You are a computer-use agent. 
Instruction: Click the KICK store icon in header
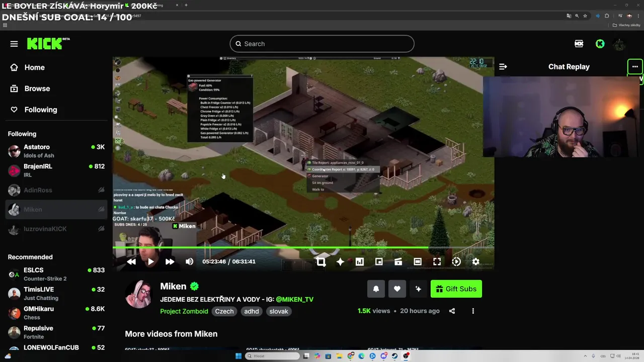coord(579,44)
